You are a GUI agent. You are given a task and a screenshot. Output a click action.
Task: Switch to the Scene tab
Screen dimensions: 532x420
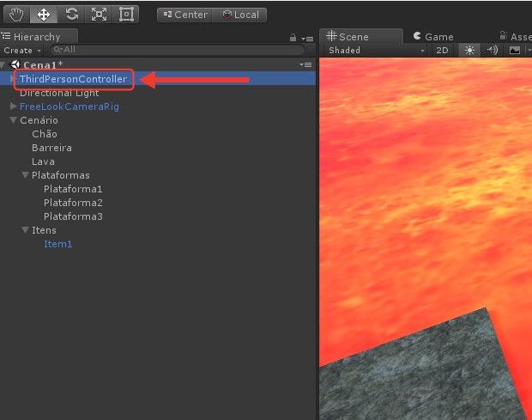[361, 36]
